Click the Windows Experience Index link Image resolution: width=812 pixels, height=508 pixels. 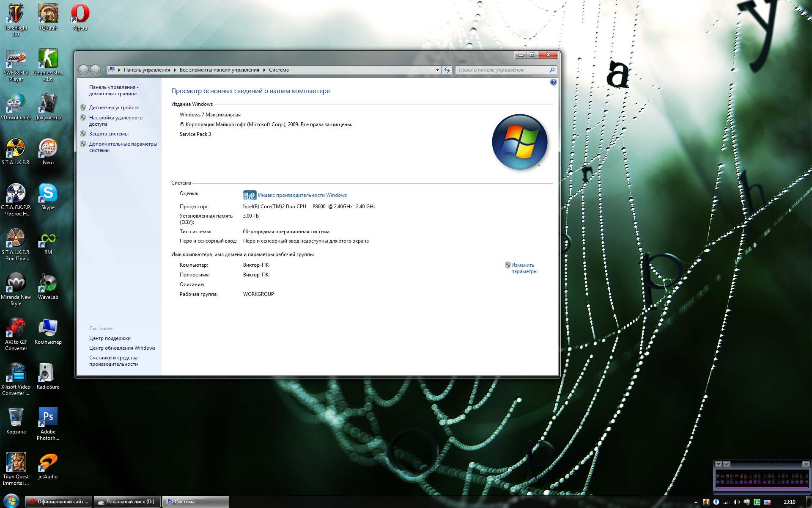tap(302, 195)
